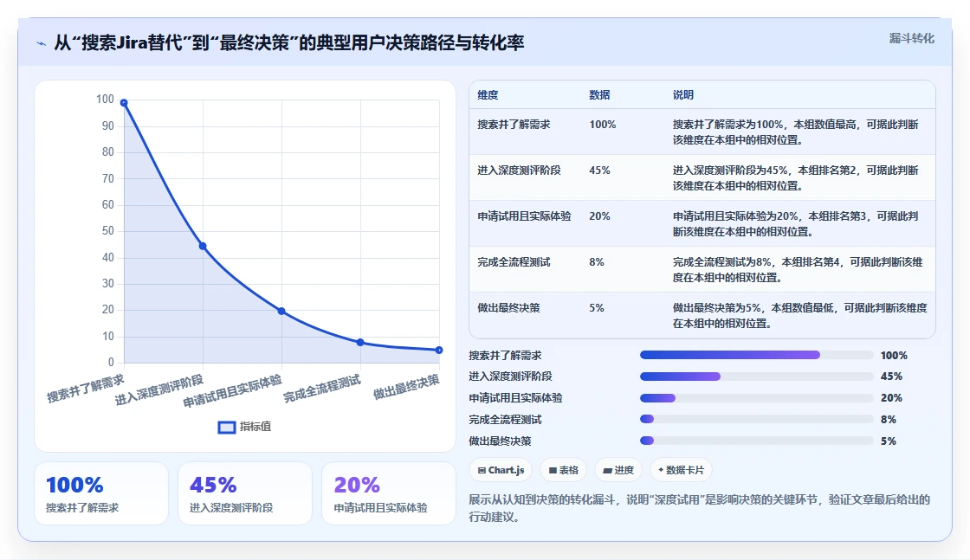Click the 20% progress bar for 申请试用且实际体验
This screenshot has height=560, width=970.
tap(756, 398)
